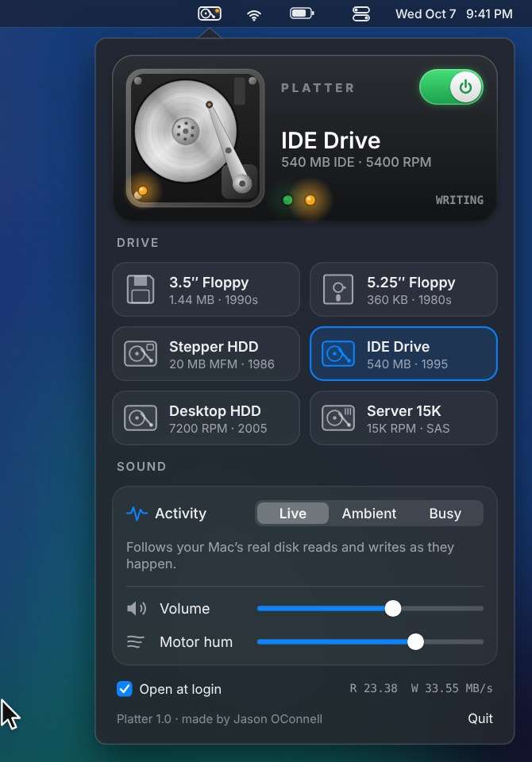Pick the Server 15K drive
This screenshot has width=532, height=762.
[403, 418]
